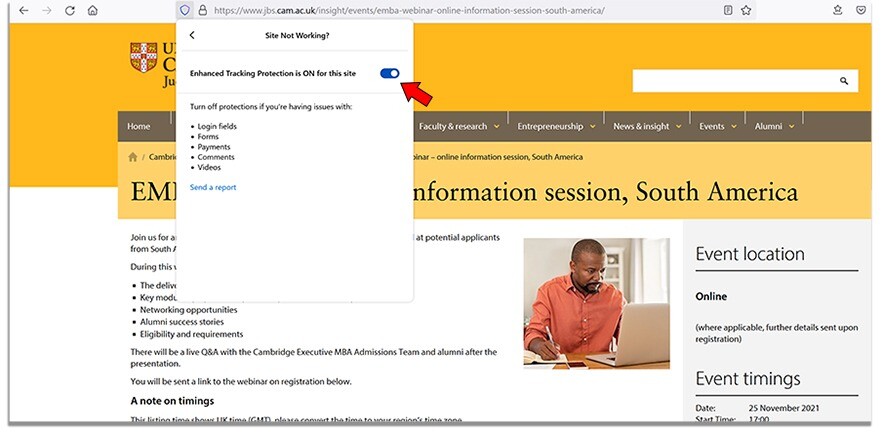
Task: Click the Event timings heading
Action: point(748,378)
